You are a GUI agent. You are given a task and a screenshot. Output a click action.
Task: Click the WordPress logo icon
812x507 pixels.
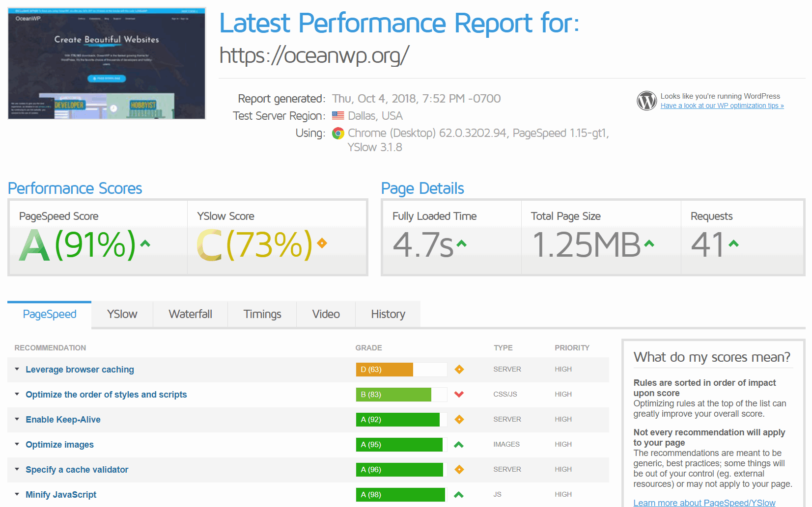click(646, 101)
